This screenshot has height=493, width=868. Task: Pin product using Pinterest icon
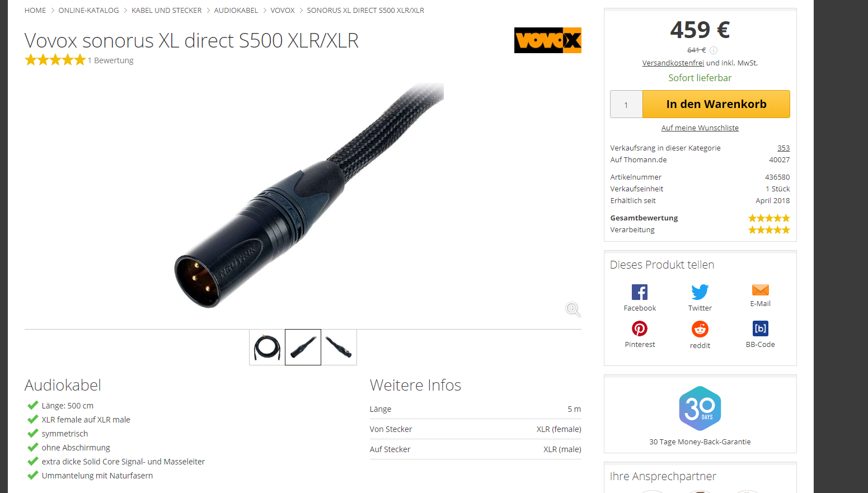tap(640, 328)
